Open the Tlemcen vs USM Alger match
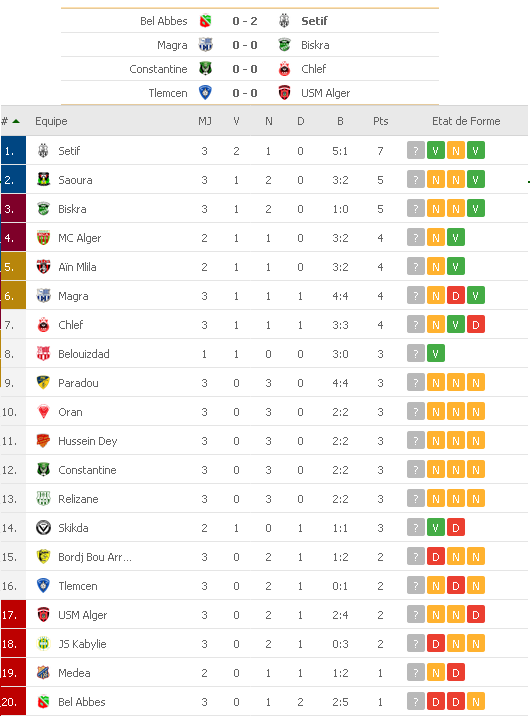Screen dimensions: 530x716 coord(245,93)
